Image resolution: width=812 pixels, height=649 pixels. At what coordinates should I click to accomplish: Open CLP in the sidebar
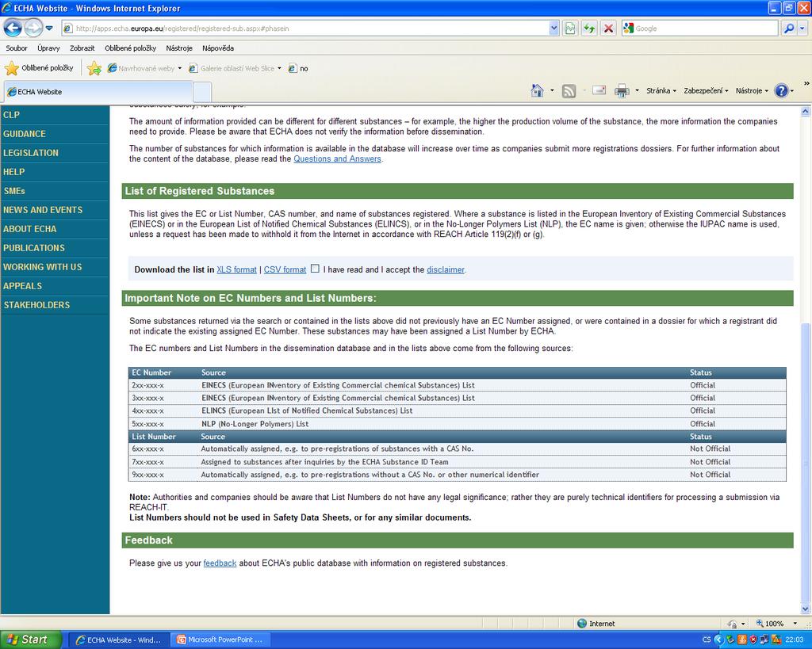pos(11,115)
